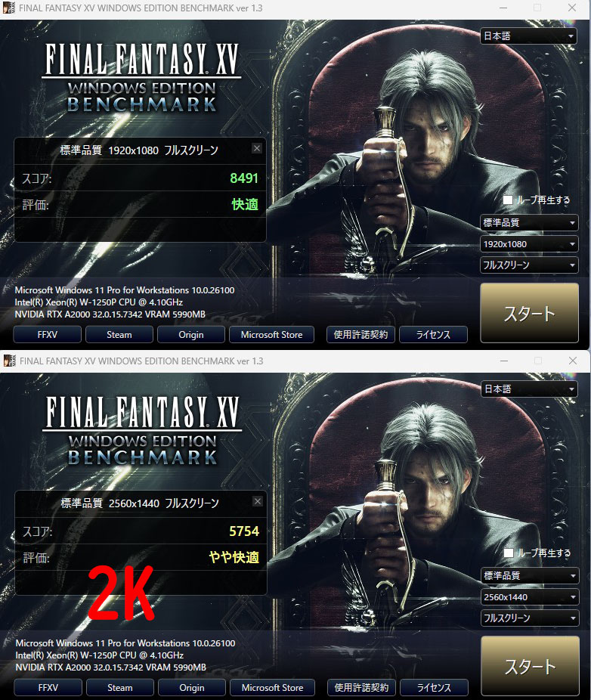
Task: Close the upper benchmark window
Action: click(x=572, y=8)
